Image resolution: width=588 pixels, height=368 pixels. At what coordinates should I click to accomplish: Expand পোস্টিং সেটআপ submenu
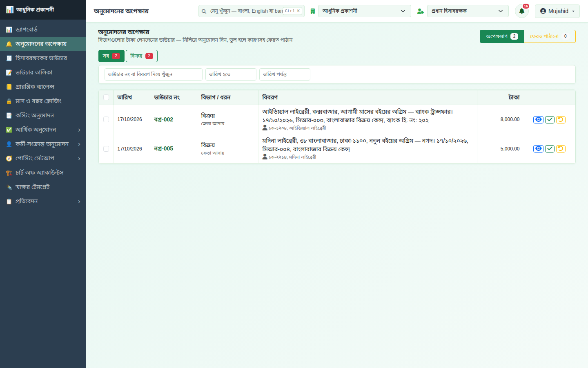tap(43, 158)
